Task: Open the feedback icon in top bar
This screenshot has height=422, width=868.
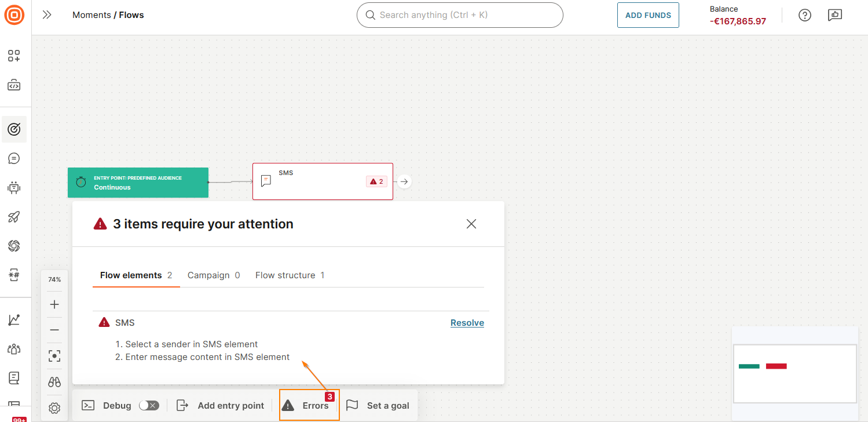Action: coord(834,15)
